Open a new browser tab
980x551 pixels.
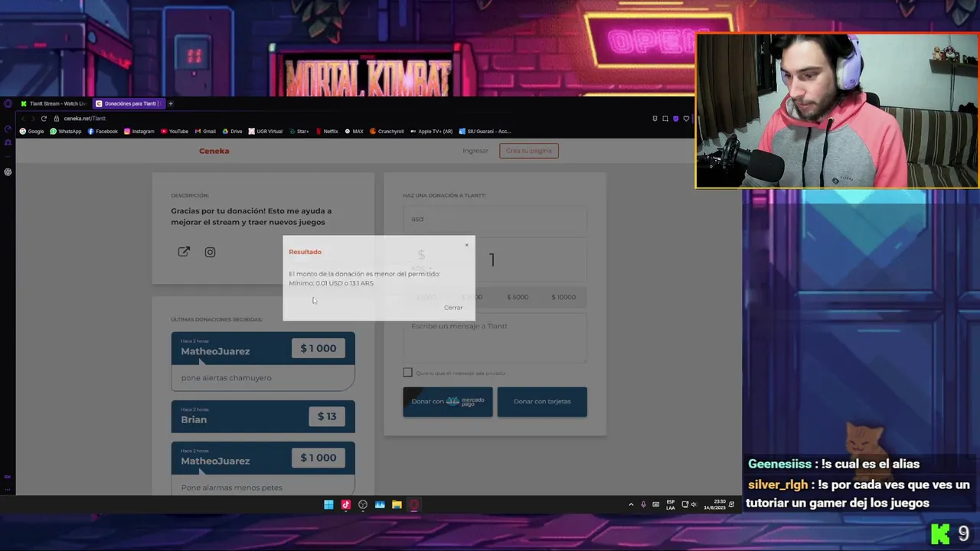(x=171, y=103)
